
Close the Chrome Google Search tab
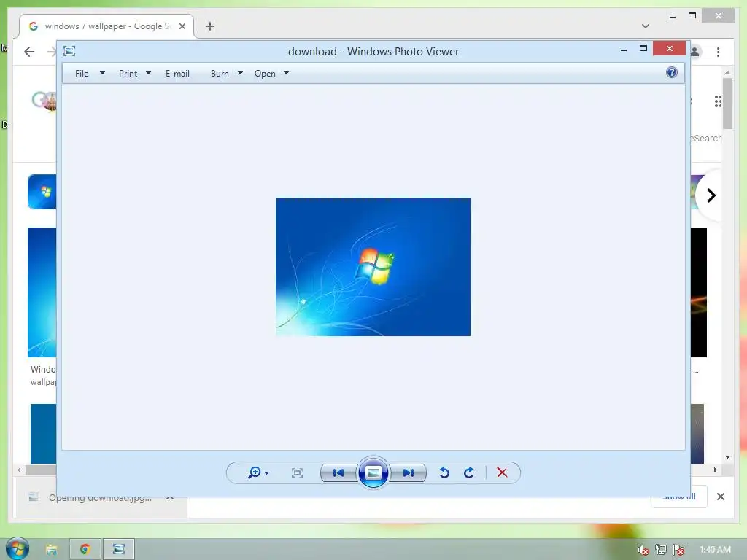tap(182, 26)
